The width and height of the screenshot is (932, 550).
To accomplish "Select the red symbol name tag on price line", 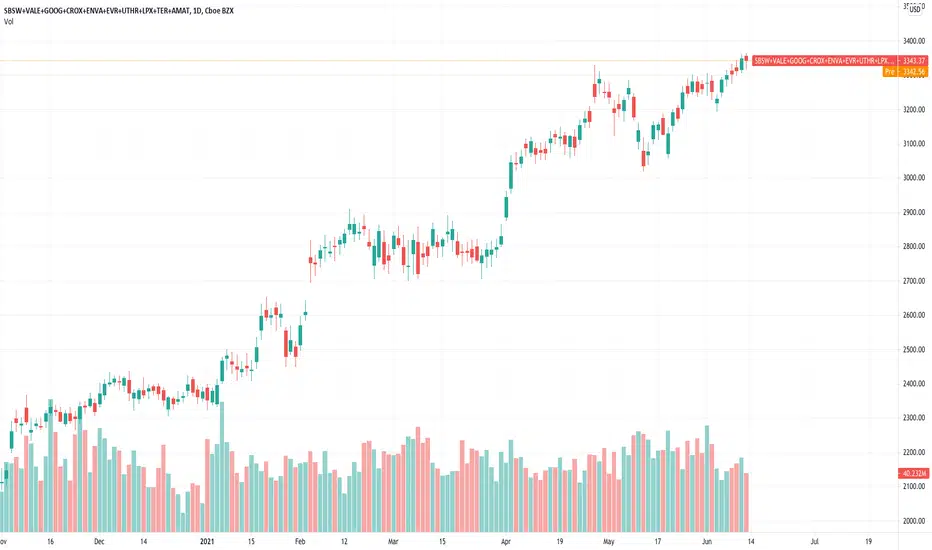I will pos(825,61).
